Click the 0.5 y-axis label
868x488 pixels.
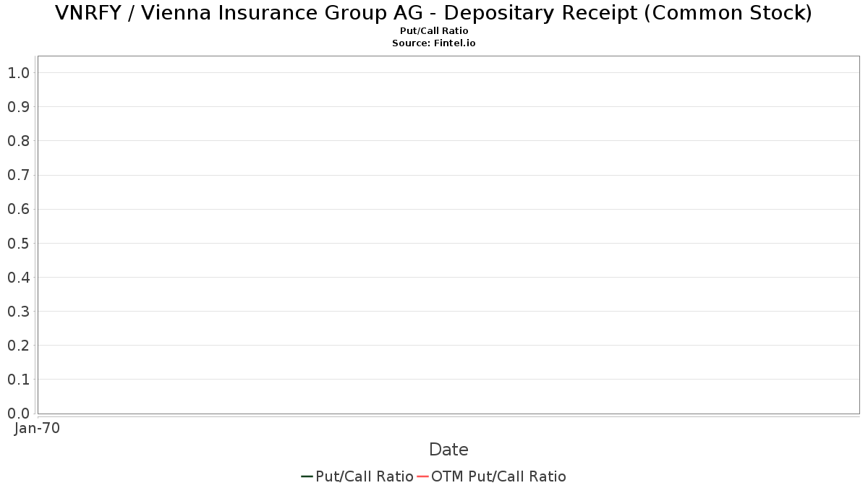point(19,243)
